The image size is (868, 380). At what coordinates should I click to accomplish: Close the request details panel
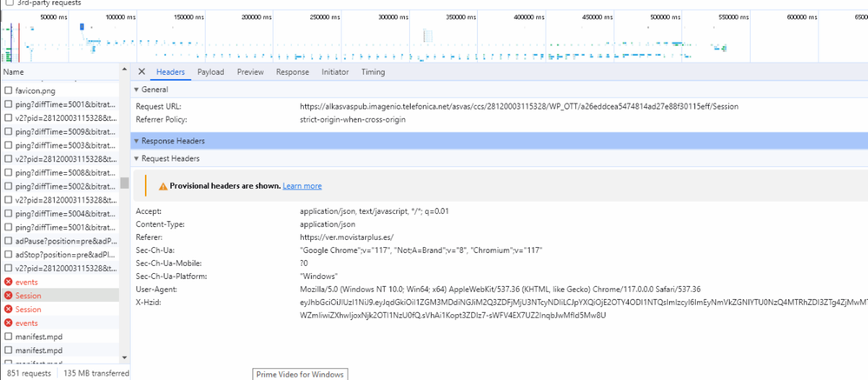click(x=142, y=72)
